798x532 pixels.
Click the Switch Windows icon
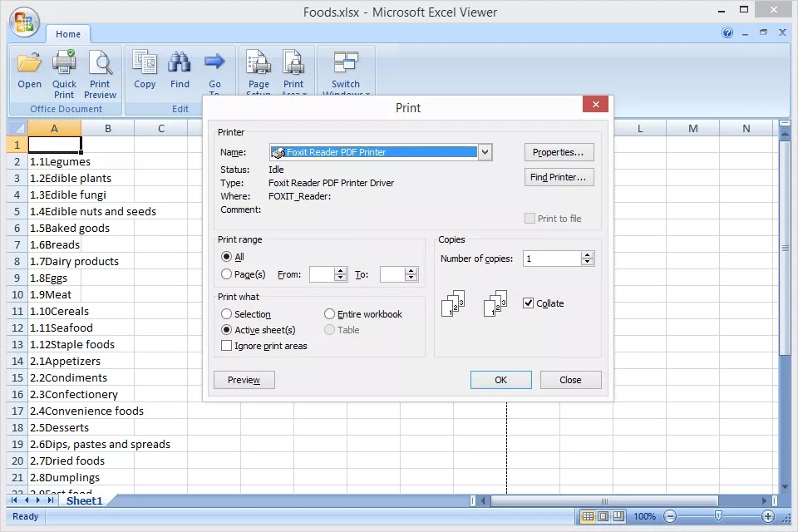[346, 71]
